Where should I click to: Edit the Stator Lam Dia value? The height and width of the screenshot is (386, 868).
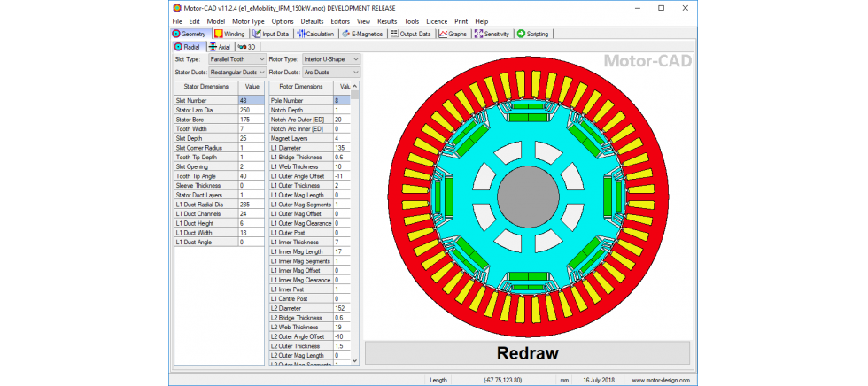[x=252, y=110]
